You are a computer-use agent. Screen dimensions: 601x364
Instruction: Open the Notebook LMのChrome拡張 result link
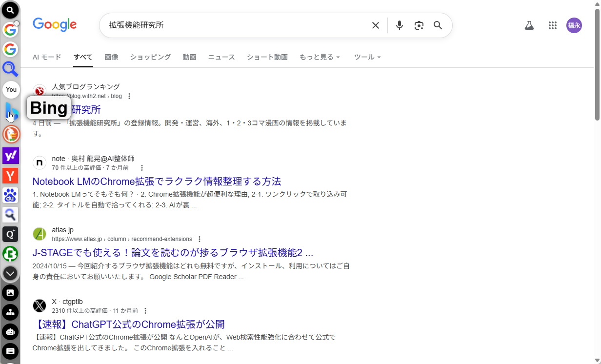point(157,182)
